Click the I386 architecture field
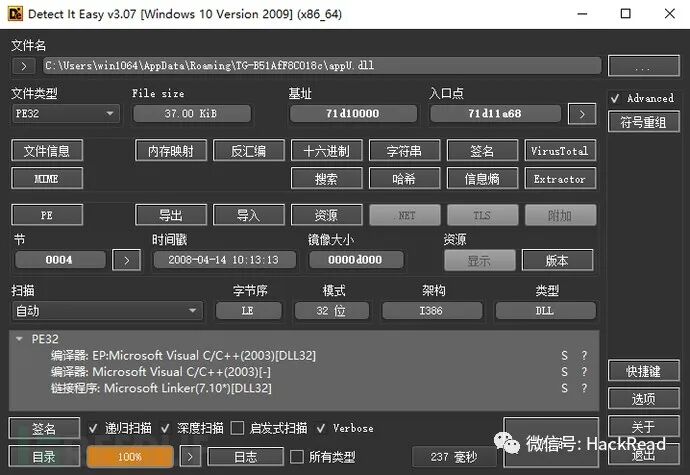The height and width of the screenshot is (475, 690). (x=432, y=311)
